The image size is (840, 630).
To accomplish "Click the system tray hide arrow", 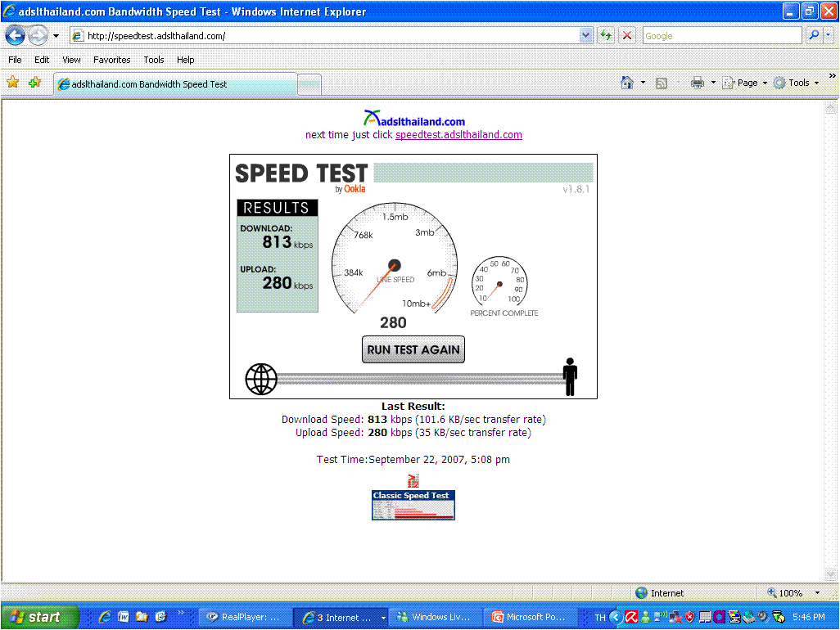I will coord(616,617).
